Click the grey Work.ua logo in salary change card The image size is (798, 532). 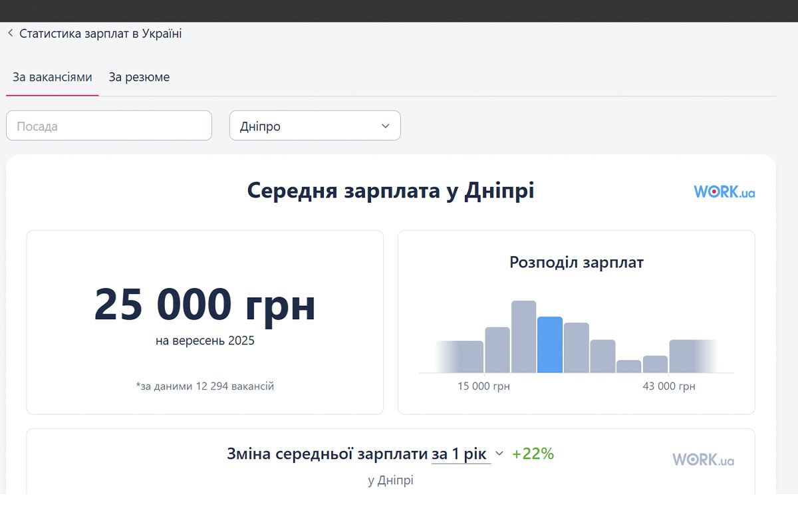click(x=703, y=460)
